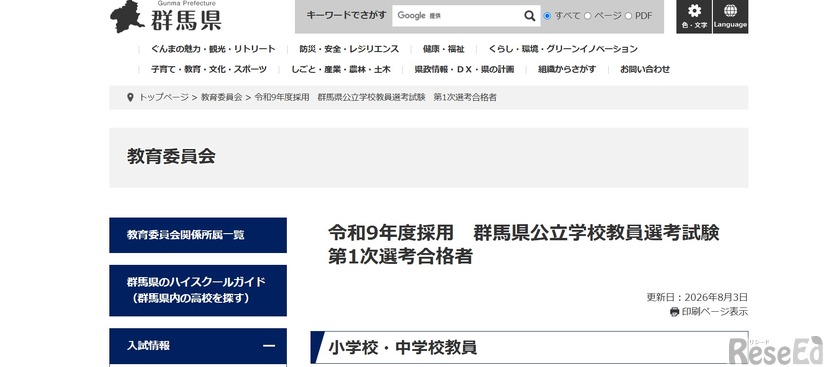Select the すべて radio button

pos(547,16)
